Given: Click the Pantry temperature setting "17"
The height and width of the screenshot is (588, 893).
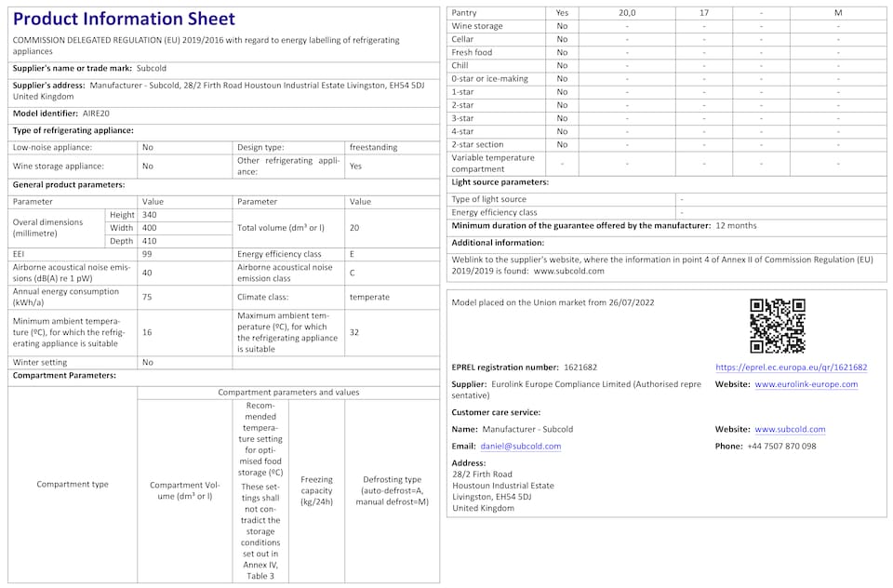Looking at the screenshot, I should tap(704, 12).
